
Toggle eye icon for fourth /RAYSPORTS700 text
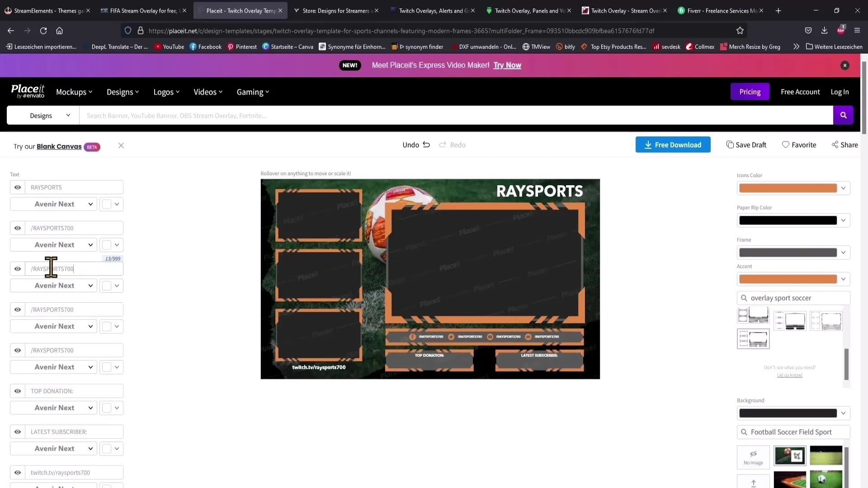coord(18,350)
